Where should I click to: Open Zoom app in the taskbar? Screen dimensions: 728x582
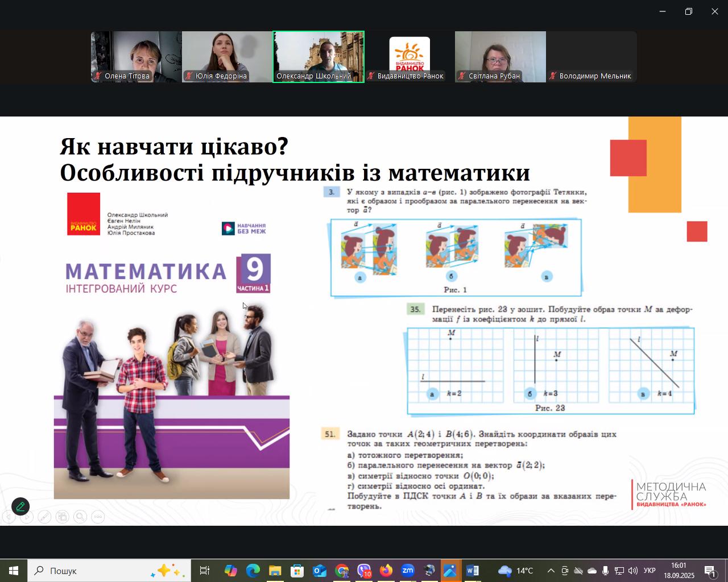(408, 571)
